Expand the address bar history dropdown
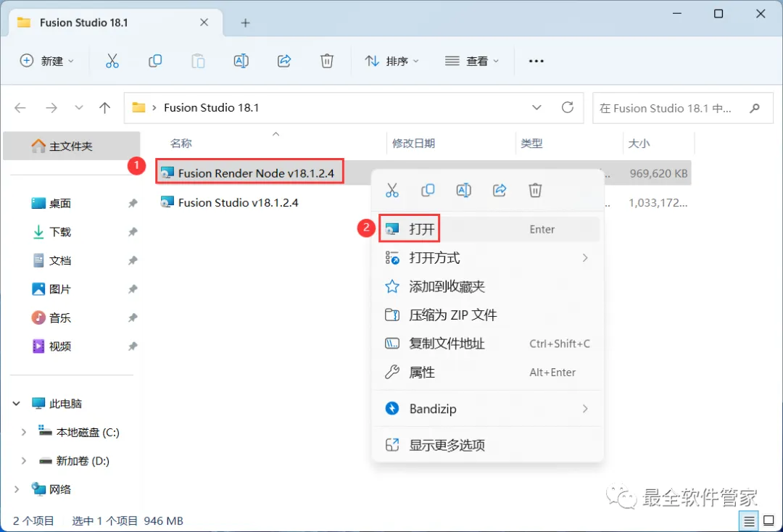 [536, 108]
